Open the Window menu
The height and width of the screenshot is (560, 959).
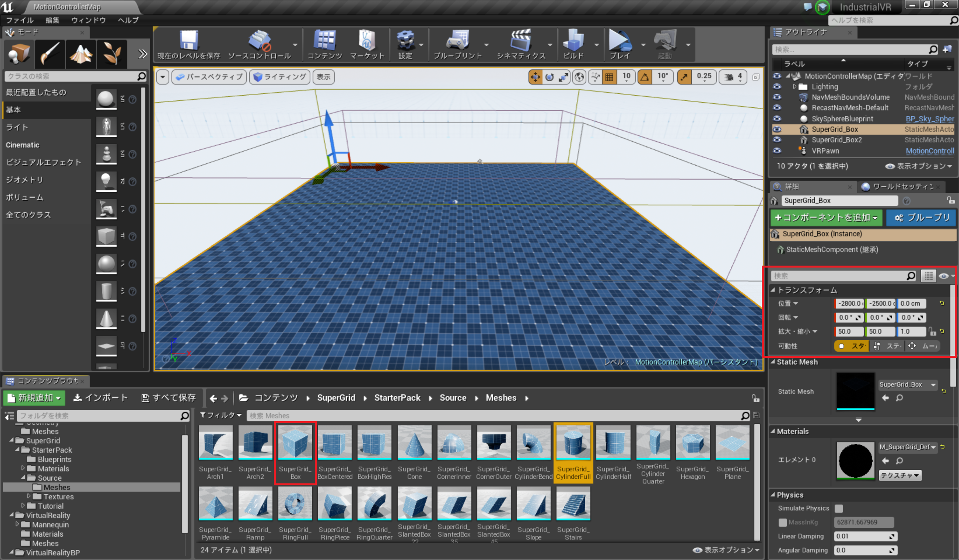click(x=89, y=20)
